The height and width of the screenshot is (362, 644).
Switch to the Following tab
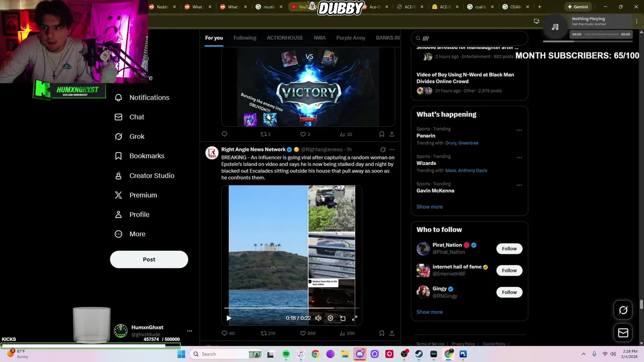coord(245,38)
